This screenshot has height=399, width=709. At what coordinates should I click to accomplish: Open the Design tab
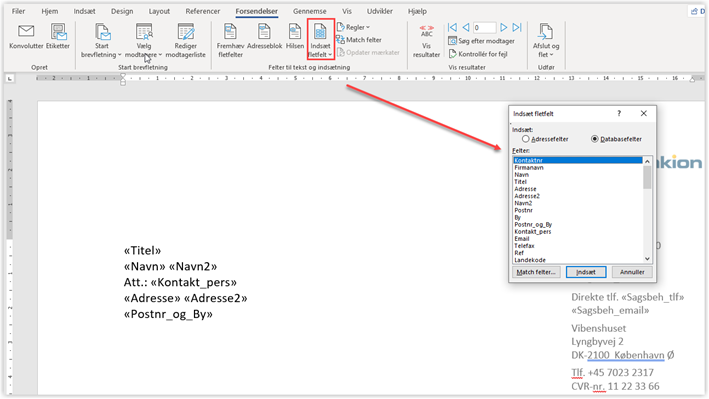coord(122,11)
